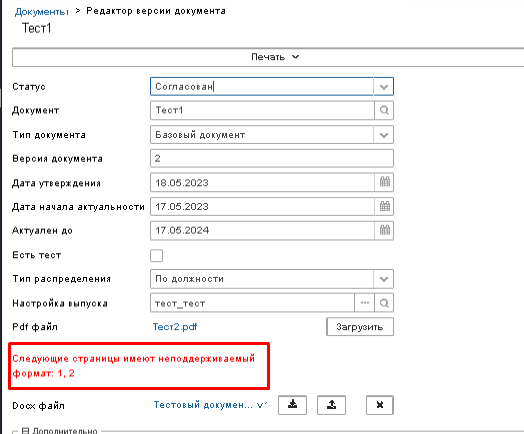Screen dimensions: 524x434
Task: Open Тестовый документ docx link
Action: 211,405
